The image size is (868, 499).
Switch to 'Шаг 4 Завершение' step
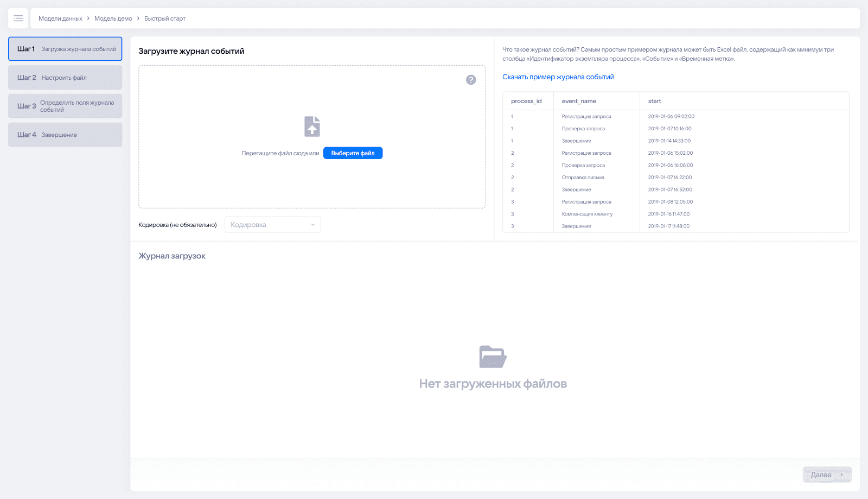pos(65,135)
